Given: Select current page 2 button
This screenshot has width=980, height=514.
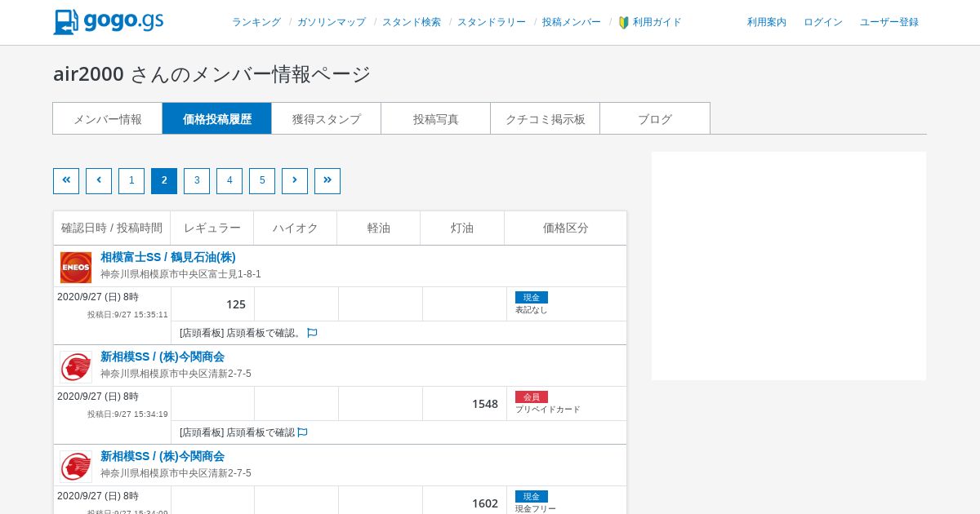Looking at the screenshot, I should click(164, 181).
